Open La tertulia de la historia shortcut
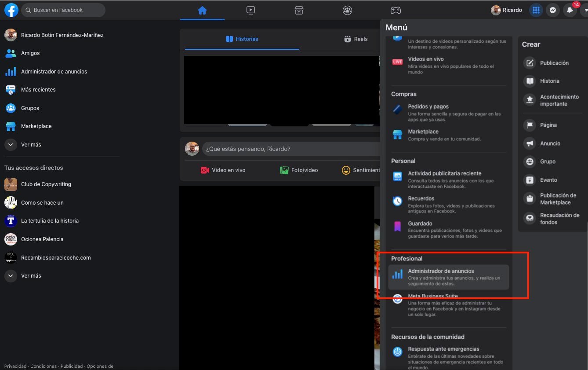 point(62,221)
